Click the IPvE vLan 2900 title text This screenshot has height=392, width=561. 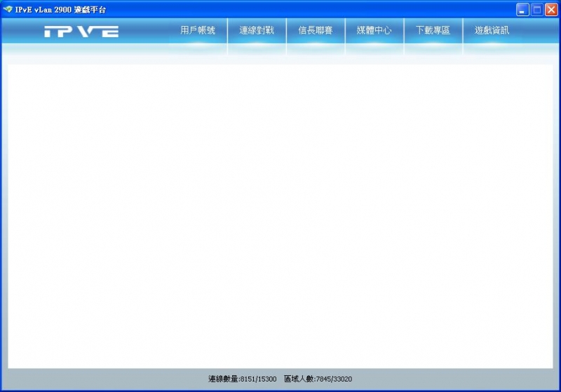tap(60, 10)
